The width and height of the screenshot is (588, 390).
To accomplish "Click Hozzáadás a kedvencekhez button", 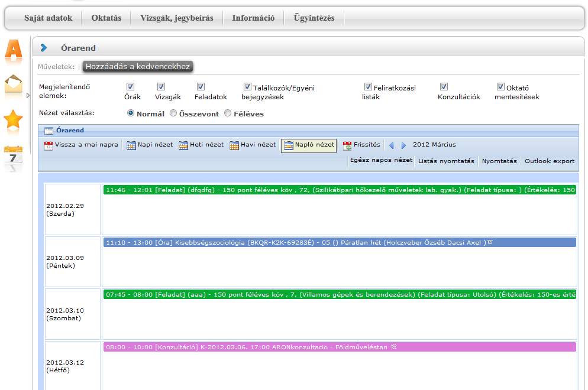I will coord(138,67).
